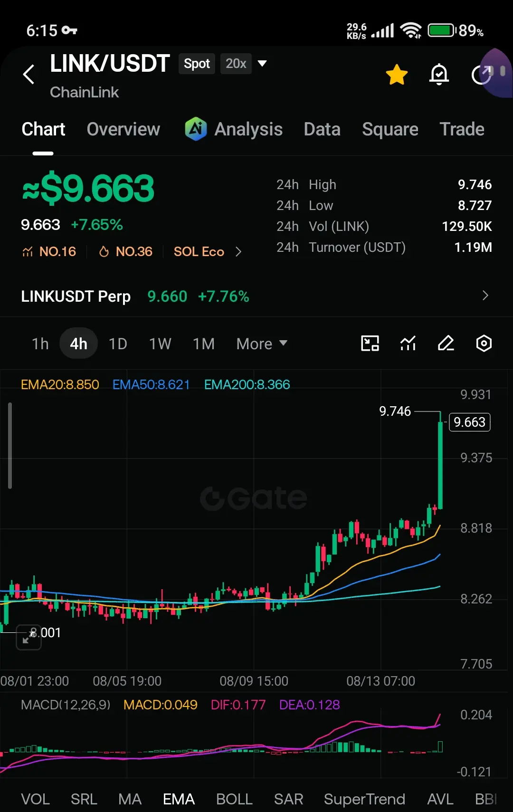The height and width of the screenshot is (812, 513).
Task: Tap the Spot tag
Action: (197, 64)
